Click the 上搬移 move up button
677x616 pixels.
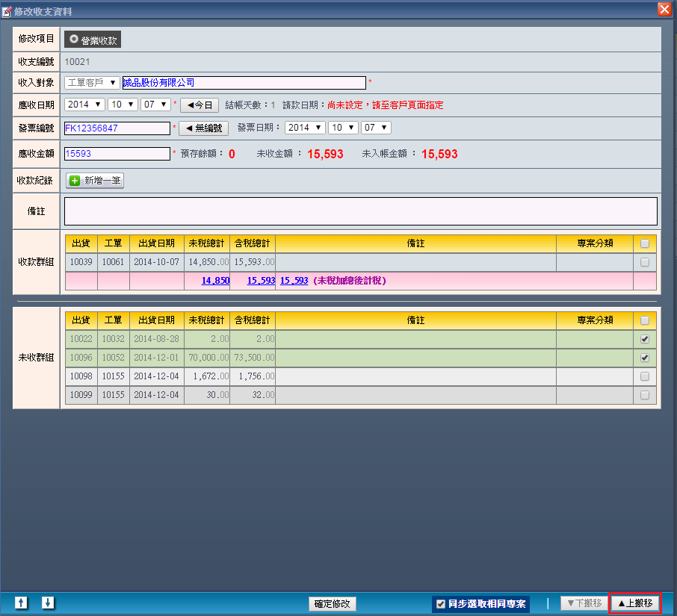pos(634,603)
